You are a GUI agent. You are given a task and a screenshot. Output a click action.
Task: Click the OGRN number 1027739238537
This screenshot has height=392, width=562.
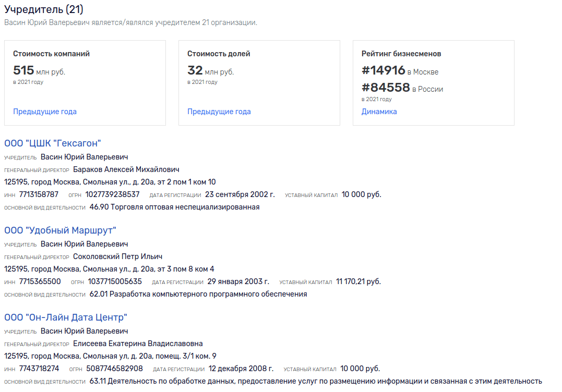[113, 194]
